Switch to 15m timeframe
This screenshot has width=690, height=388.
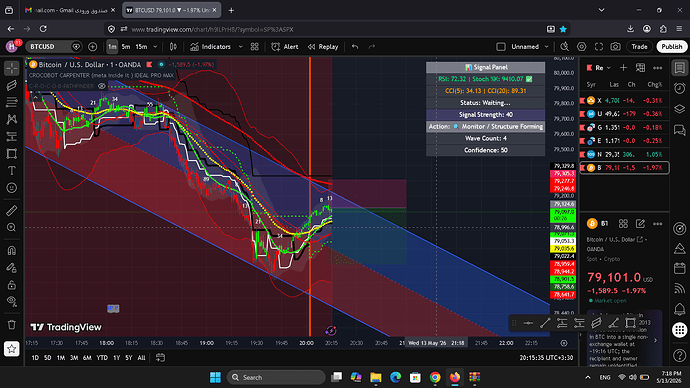click(x=141, y=47)
